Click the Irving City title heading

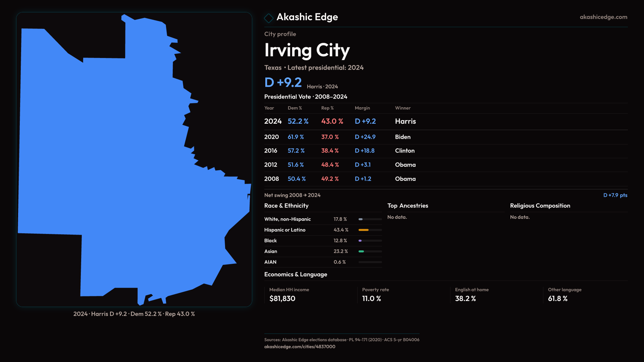[x=307, y=50]
